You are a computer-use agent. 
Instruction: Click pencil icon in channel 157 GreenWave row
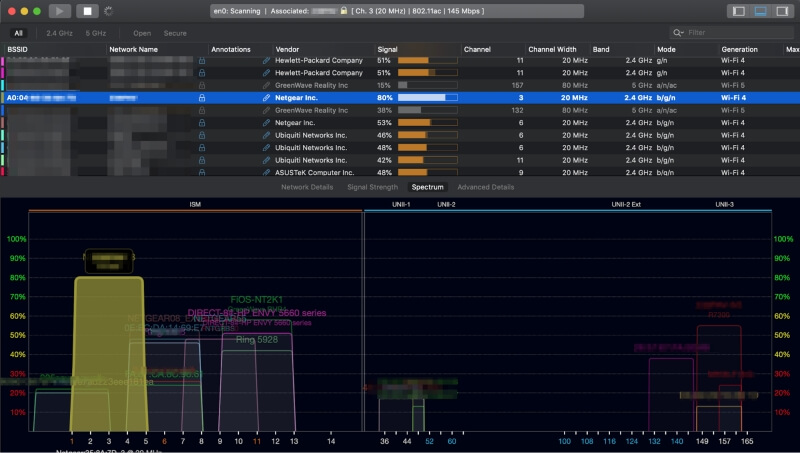[266, 85]
